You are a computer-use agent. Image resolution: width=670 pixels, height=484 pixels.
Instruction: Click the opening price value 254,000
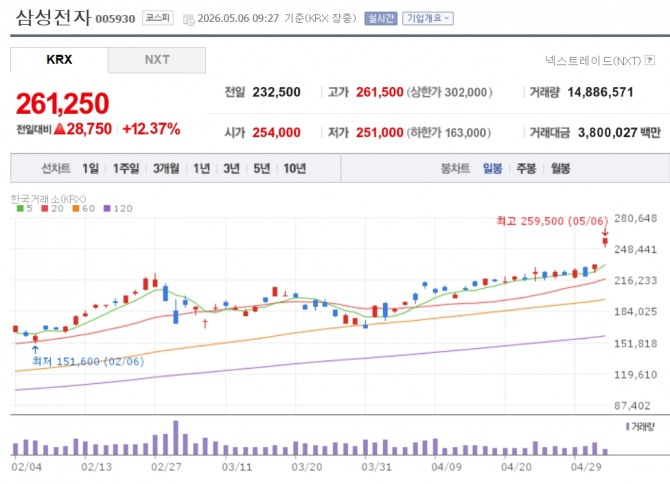coord(276,132)
